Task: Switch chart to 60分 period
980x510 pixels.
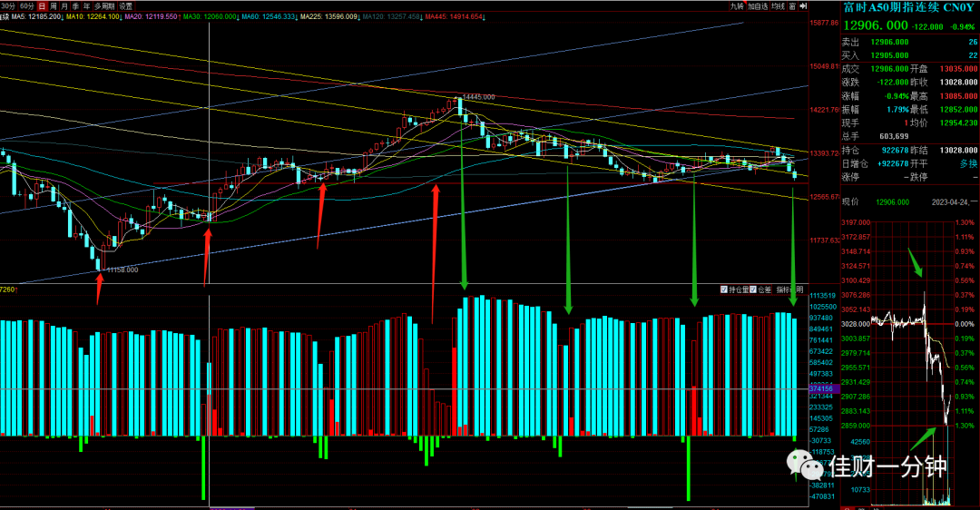Action: [x=27, y=6]
